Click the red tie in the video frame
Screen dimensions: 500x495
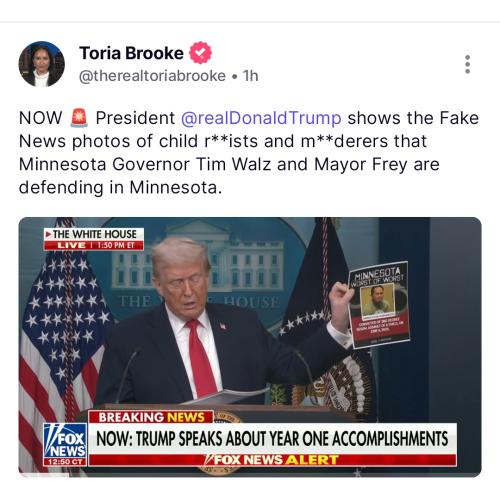click(x=200, y=358)
